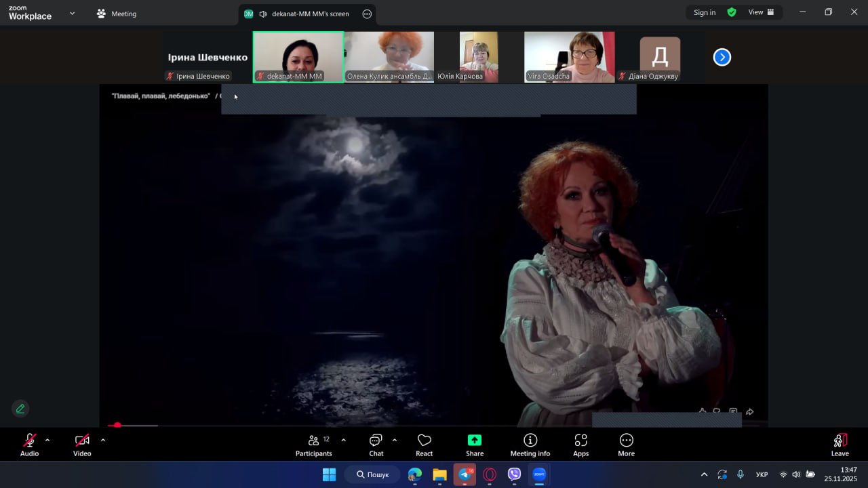Open the Chat panel

(376, 445)
